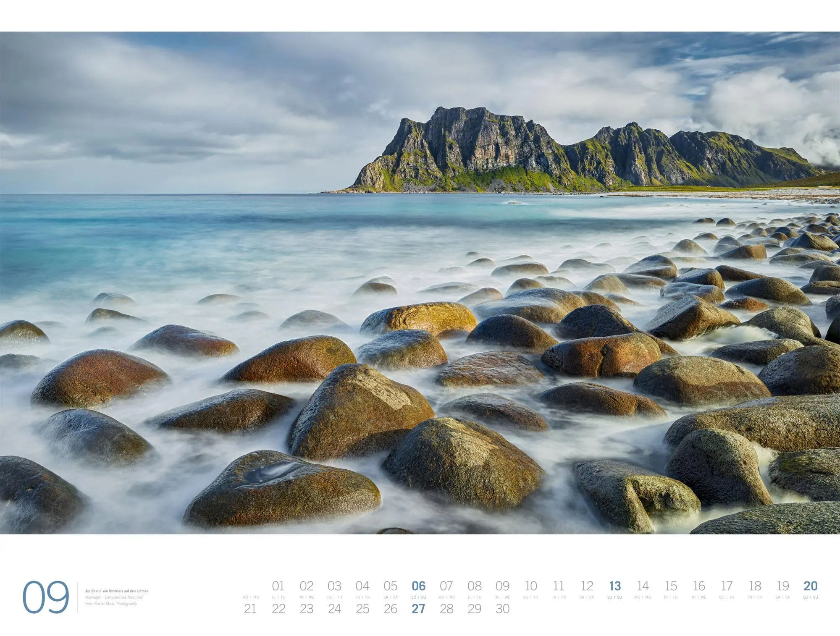Viewport: 840px width, 636px height.
Task: Select date 10 in the calendar strip
Action: 530,586
